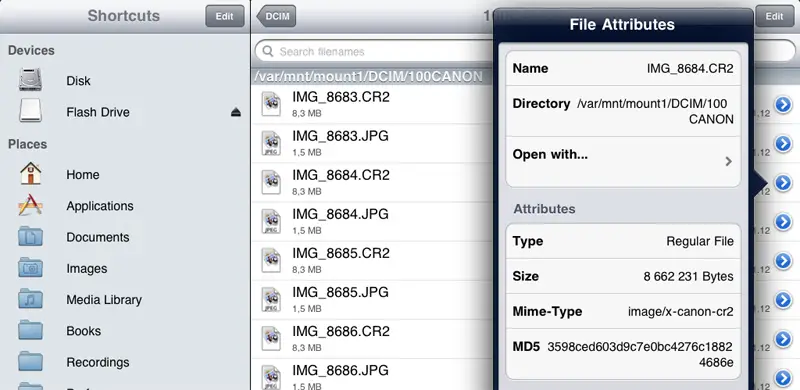This screenshot has width=800, height=390.
Task: Click the IMG_8684.JPG file icon
Action: pyautogui.click(x=271, y=221)
